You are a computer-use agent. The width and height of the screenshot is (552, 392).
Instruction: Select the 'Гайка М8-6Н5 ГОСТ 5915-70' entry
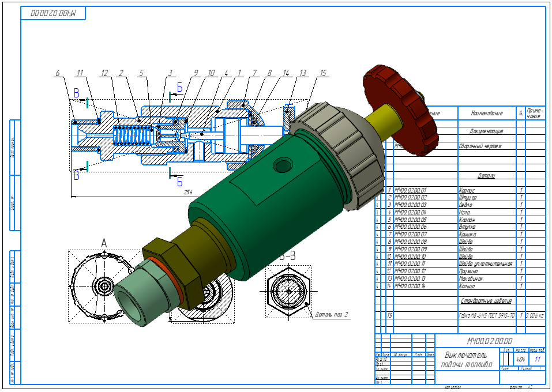487,315
